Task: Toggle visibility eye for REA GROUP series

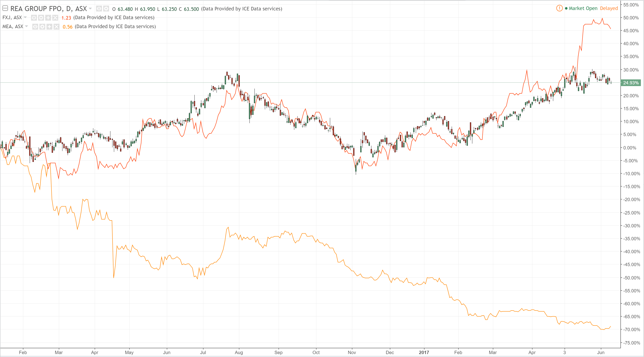Action: tap(99, 9)
